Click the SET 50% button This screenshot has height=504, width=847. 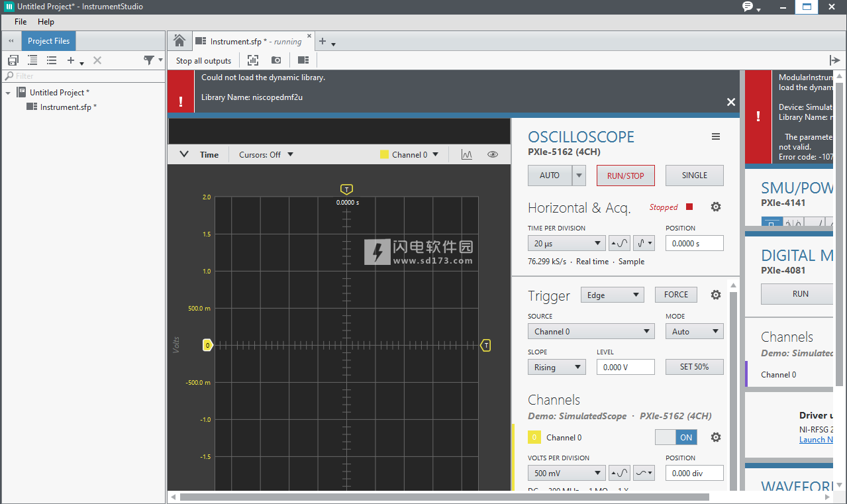coord(695,367)
